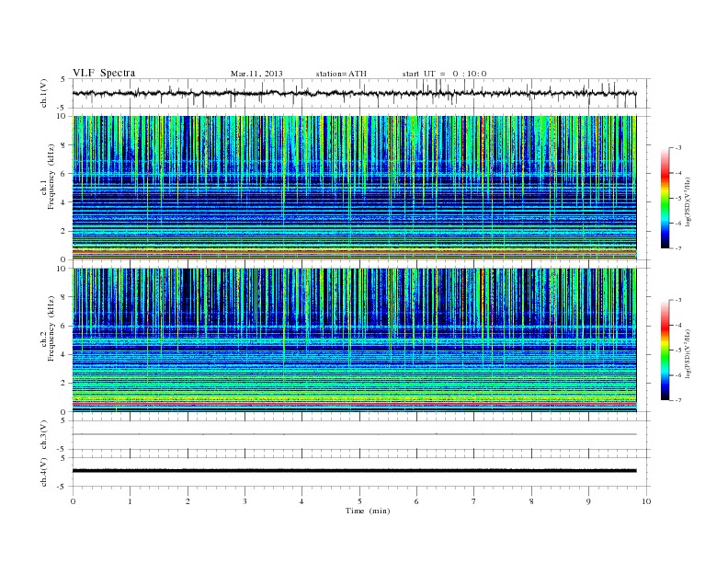
Task: Click time-axis tick label '1'
Action: [130, 501]
